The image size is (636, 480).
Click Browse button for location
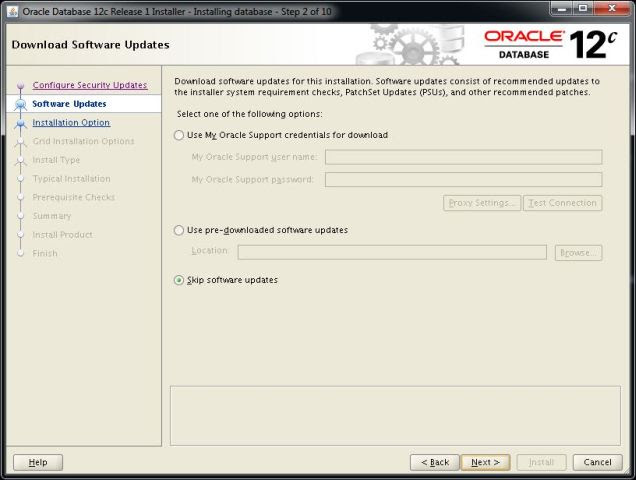click(578, 252)
